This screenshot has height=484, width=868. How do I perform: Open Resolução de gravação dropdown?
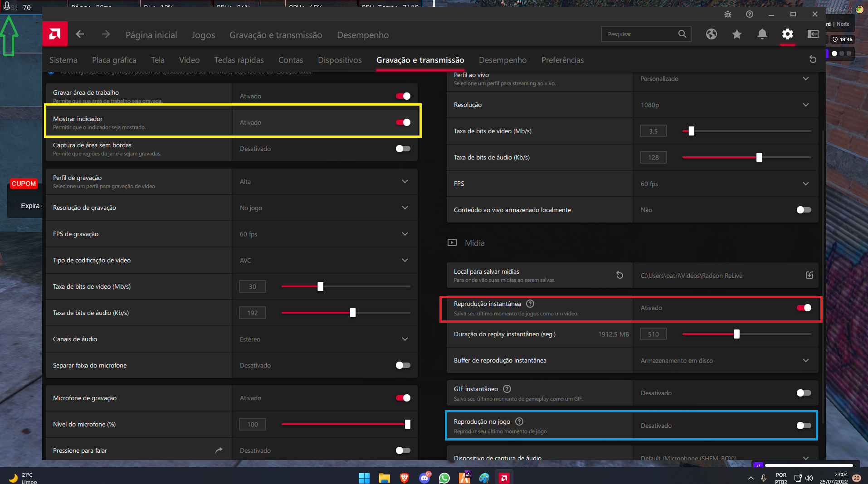325,208
